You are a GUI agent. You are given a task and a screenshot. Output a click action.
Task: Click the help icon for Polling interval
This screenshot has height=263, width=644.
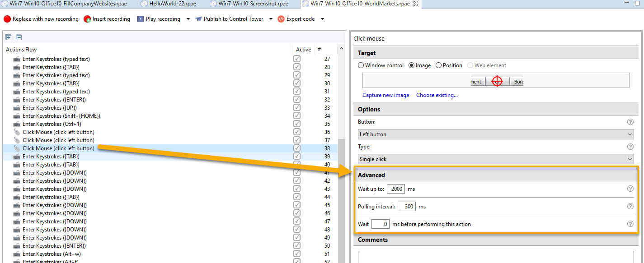coord(630,207)
